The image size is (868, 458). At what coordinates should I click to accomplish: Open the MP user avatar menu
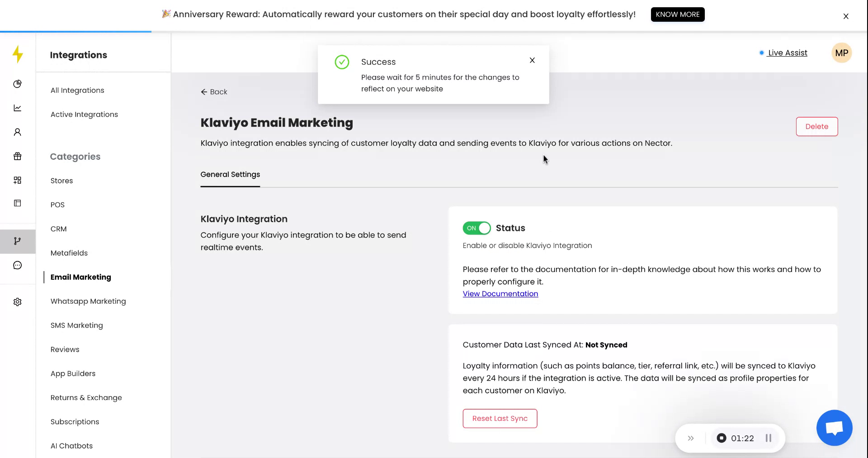tap(841, 53)
